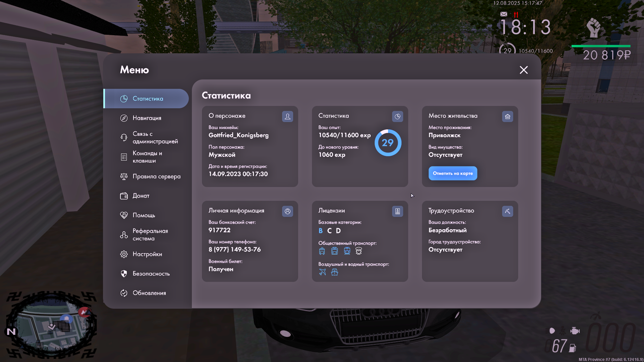This screenshot has height=362, width=644.
Task: Click license category B
Action: coord(320,231)
